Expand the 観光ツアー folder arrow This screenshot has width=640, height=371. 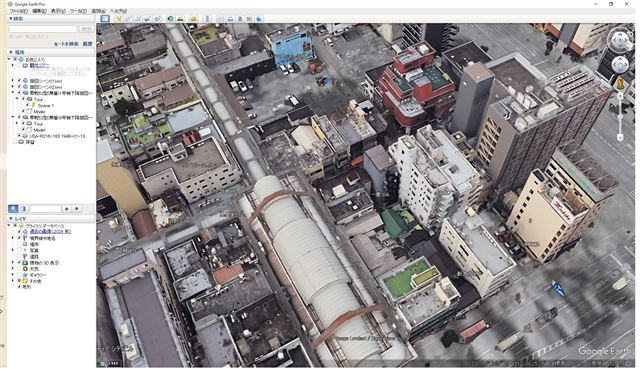(x=13, y=65)
